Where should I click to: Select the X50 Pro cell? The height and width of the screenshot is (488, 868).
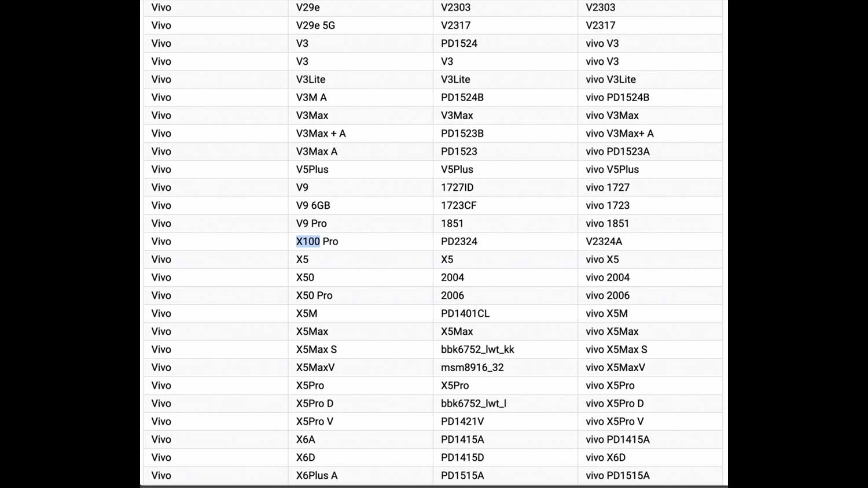(314, 295)
